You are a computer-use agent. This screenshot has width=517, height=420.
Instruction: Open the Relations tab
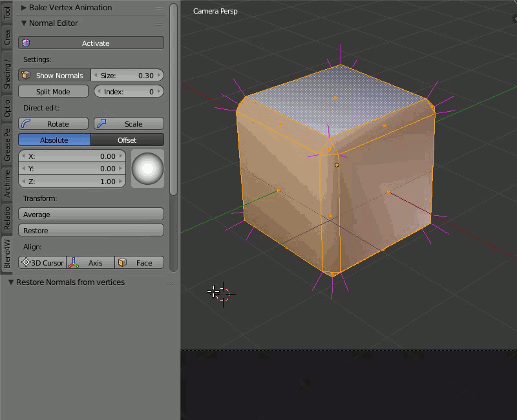point(7,218)
